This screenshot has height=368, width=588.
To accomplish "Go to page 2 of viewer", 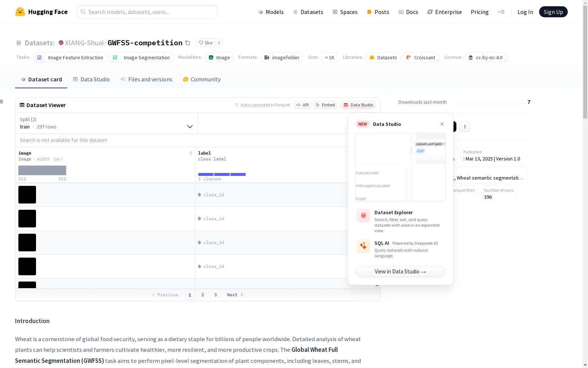I will 202,295.
